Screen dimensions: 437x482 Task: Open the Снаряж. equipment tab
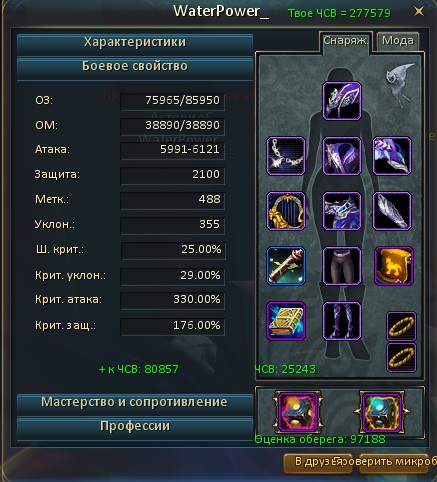click(x=346, y=41)
